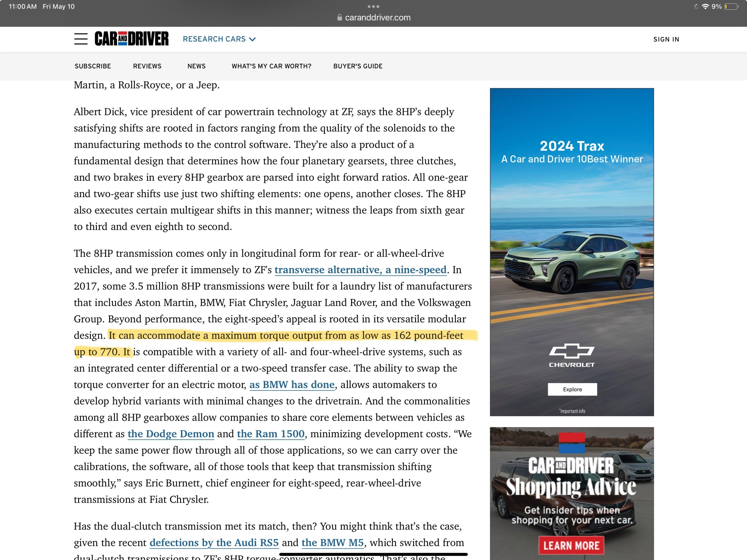The height and width of the screenshot is (560, 747).
Task: Tap the 'Fri May 10' date
Action: tap(59, 6)
